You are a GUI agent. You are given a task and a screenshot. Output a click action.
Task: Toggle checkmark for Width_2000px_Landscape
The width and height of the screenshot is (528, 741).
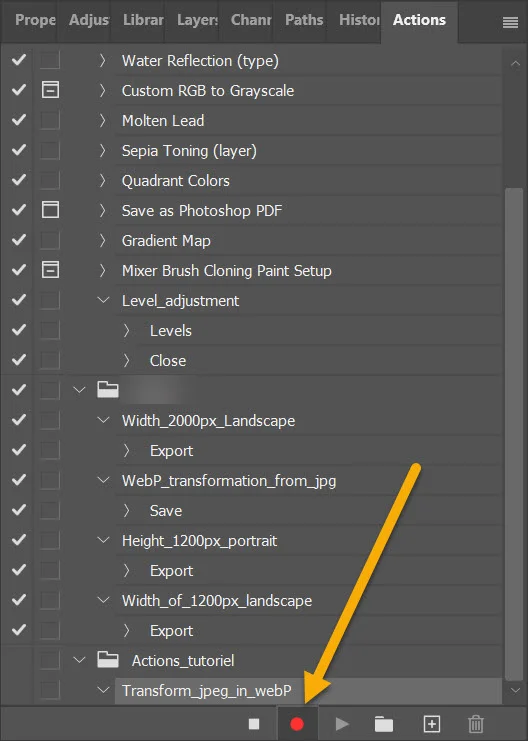[x=19, y=420]
